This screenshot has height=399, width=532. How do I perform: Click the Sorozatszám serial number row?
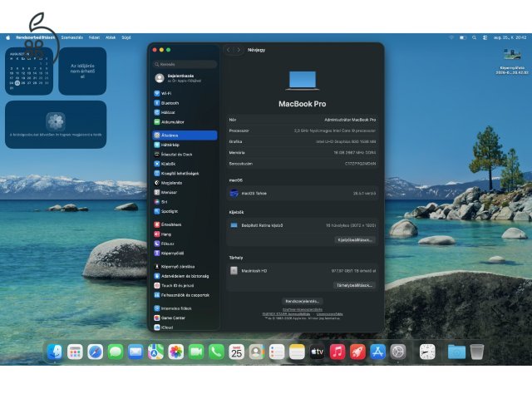point(303,164)
